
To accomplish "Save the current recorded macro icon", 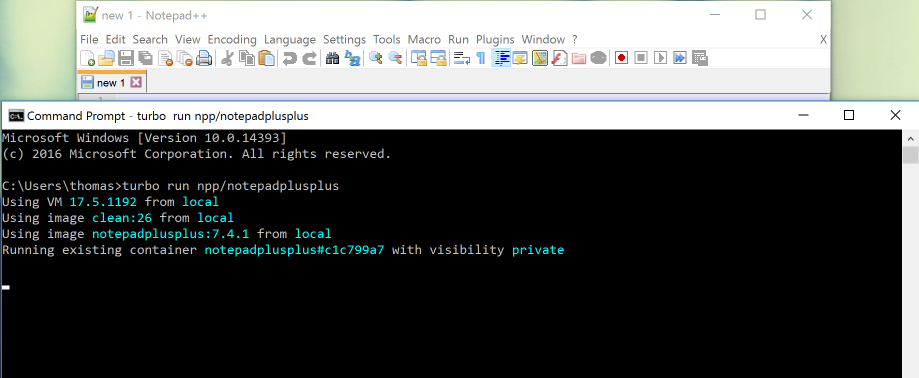I will point(700,58).
